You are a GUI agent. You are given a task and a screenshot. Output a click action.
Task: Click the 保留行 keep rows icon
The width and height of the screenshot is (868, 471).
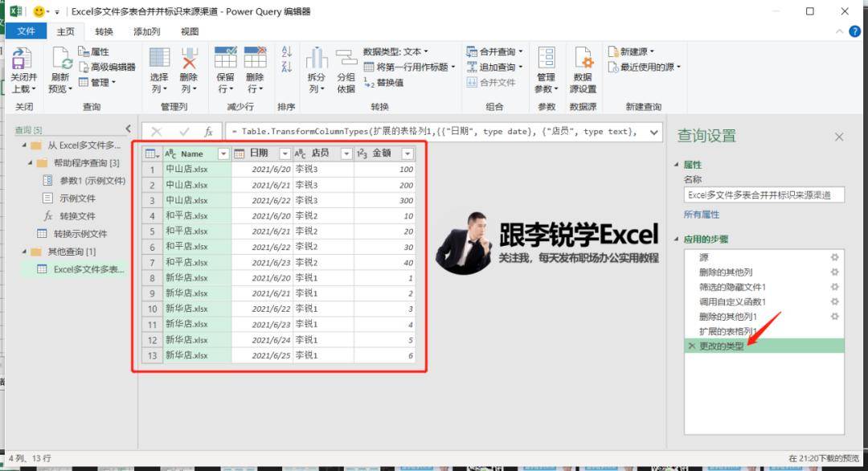tap(225, 58)
